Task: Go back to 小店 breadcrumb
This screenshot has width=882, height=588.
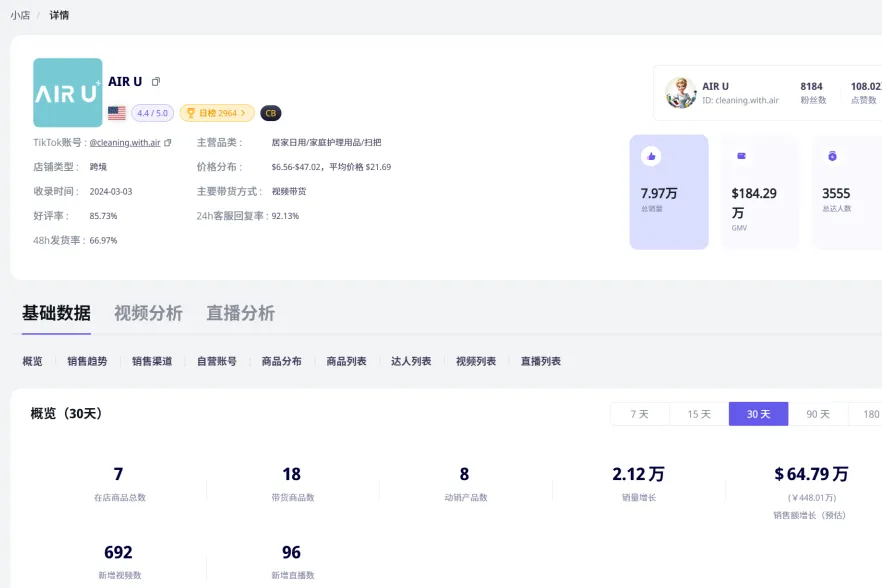Action: [x=20, y=15]
